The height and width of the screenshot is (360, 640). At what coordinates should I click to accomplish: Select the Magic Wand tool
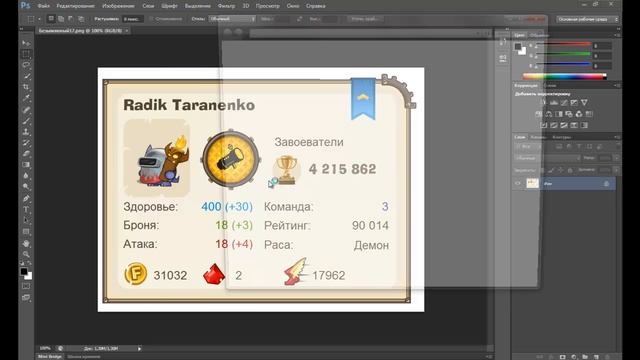tap(26, 76)
